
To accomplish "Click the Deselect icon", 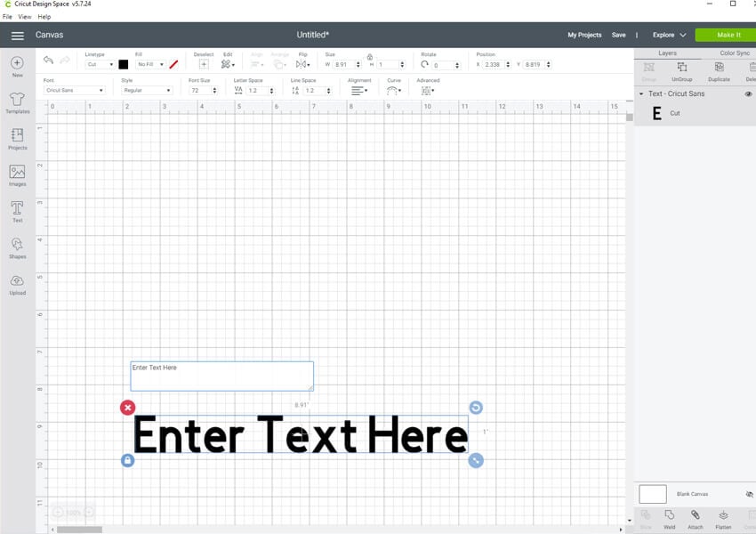I will coord(204,64).
